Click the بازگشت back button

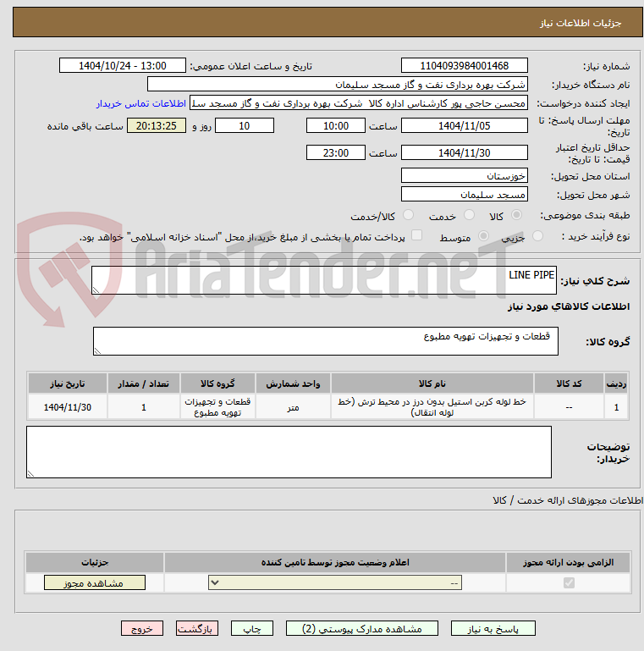[x=196, y=629]
